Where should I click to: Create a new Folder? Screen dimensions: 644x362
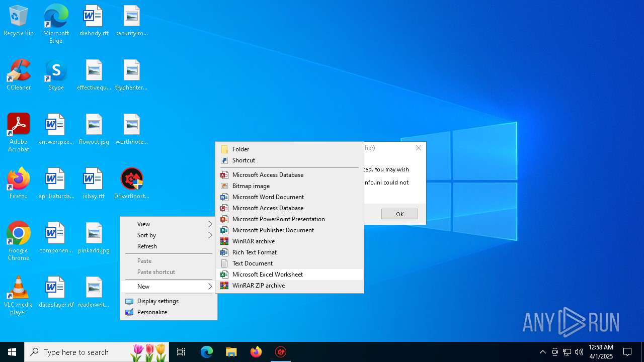pos(289,149)
